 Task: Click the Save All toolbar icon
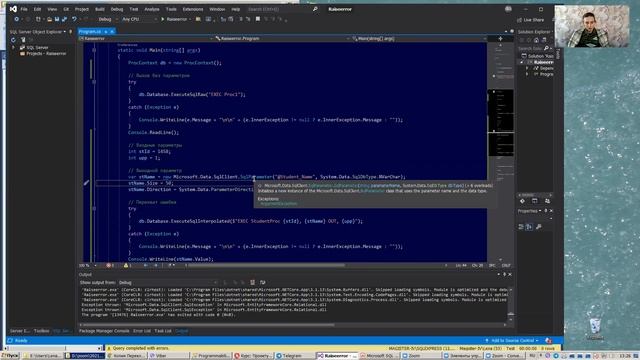64,19
